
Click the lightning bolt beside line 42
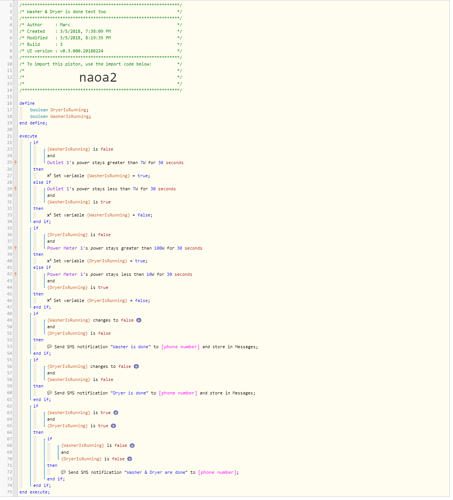tap(15, 275)
